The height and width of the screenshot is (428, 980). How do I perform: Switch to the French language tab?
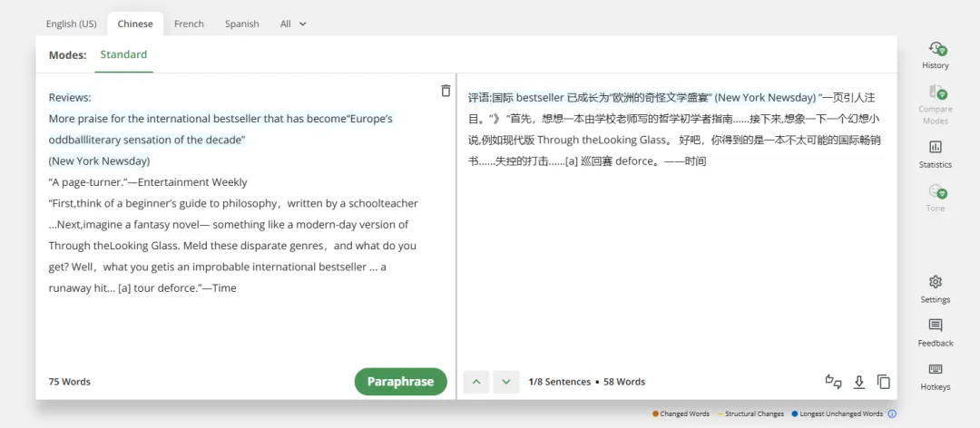point(189,24)
